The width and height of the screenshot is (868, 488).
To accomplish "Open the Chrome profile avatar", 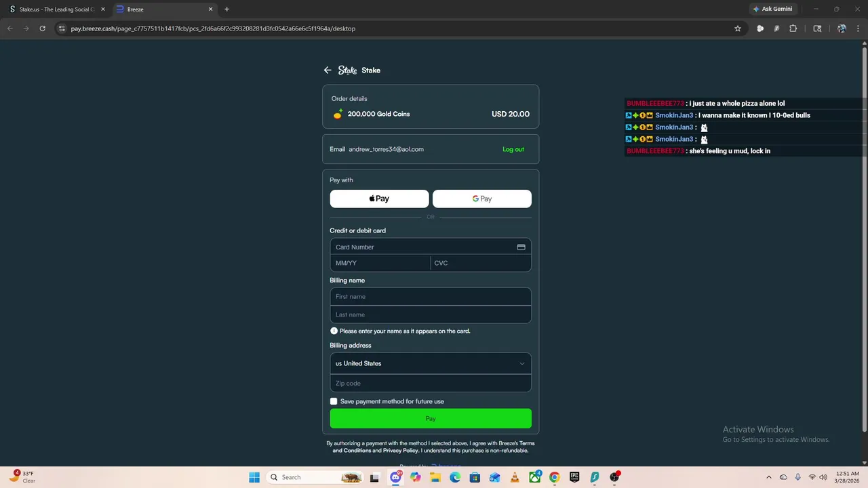I will (842, 28).
